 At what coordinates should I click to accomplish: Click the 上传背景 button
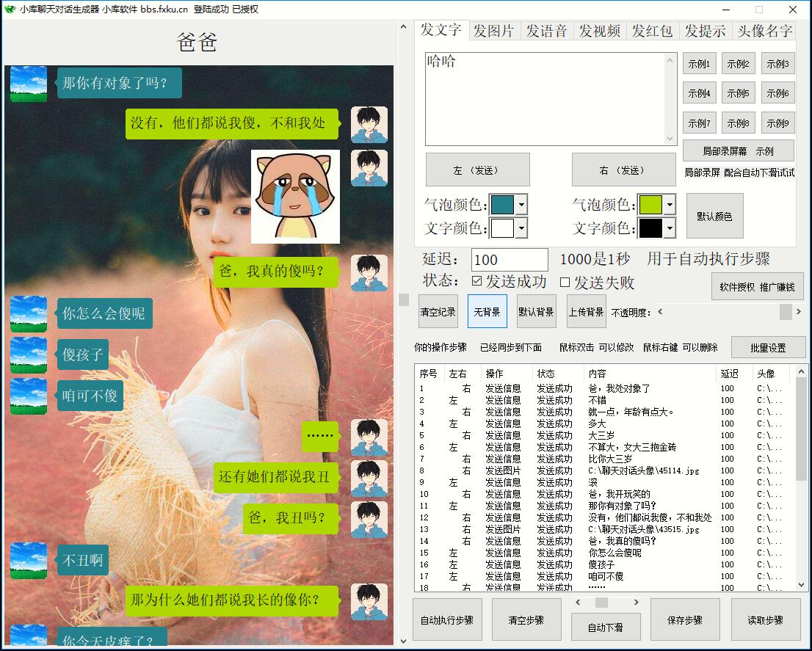click(586, 312)
